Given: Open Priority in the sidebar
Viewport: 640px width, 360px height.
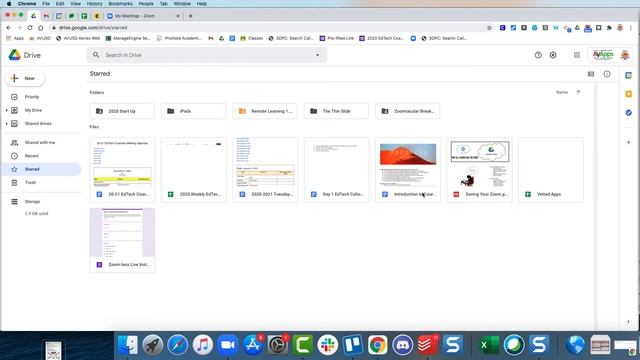Looking at the screenshot, I should coord(32,97).
